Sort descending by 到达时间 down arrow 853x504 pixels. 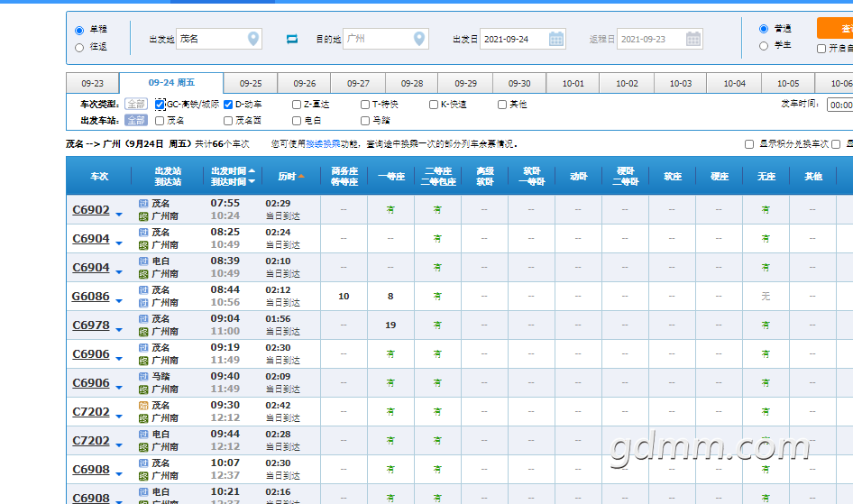pyautogui.click(x=252, y=182)
